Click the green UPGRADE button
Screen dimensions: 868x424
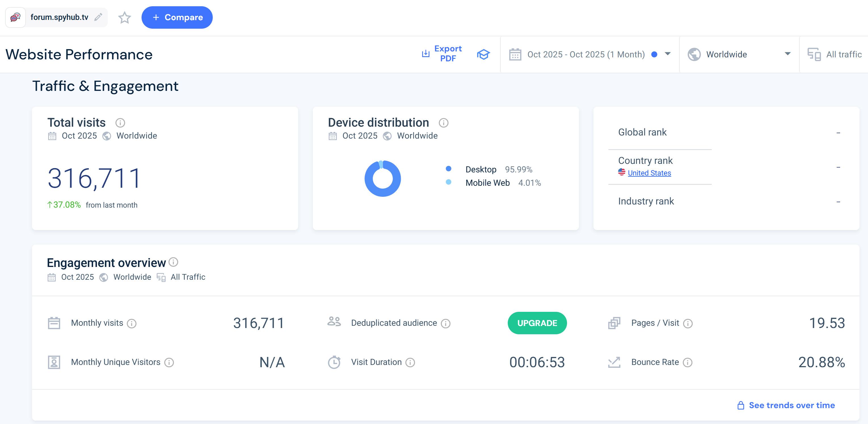(537, 323)
